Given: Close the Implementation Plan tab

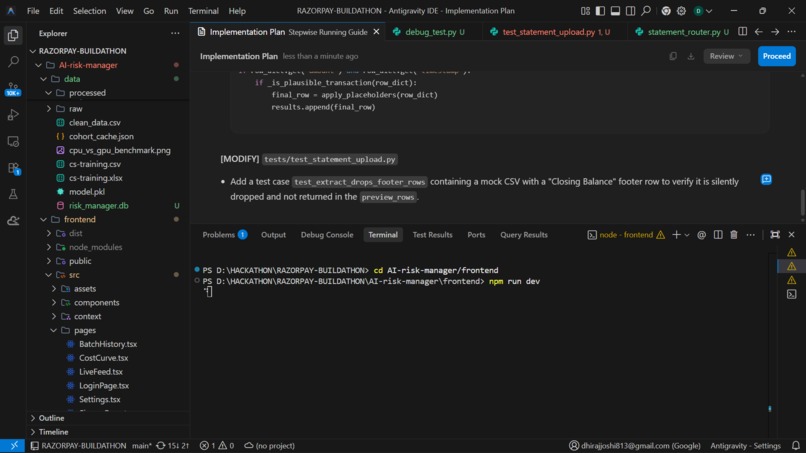Looking at the screenshot, I should (376, 32).
